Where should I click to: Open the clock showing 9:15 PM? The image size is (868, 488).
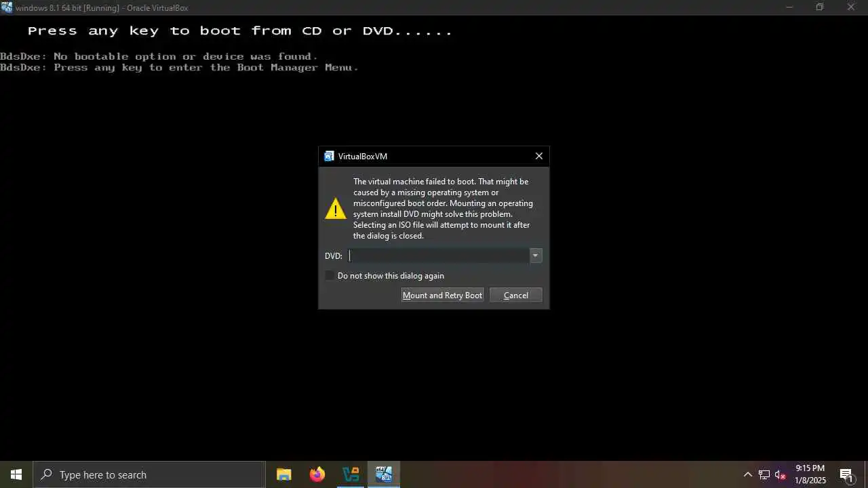pos(810,474)
